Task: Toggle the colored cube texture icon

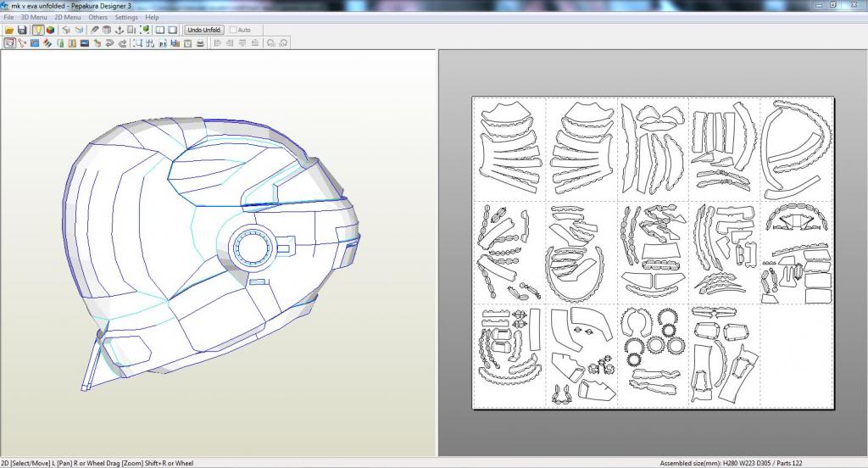Action: [x=50, y=30]
